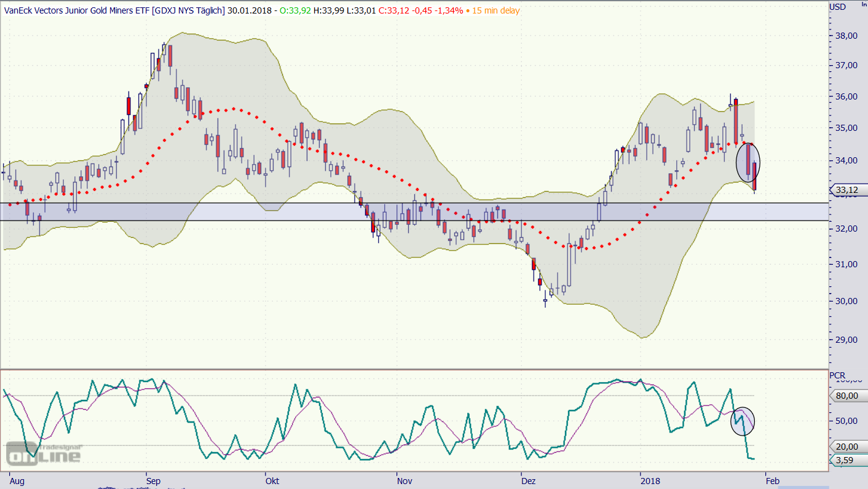Click the "50,00" PCR axis label

846,421
